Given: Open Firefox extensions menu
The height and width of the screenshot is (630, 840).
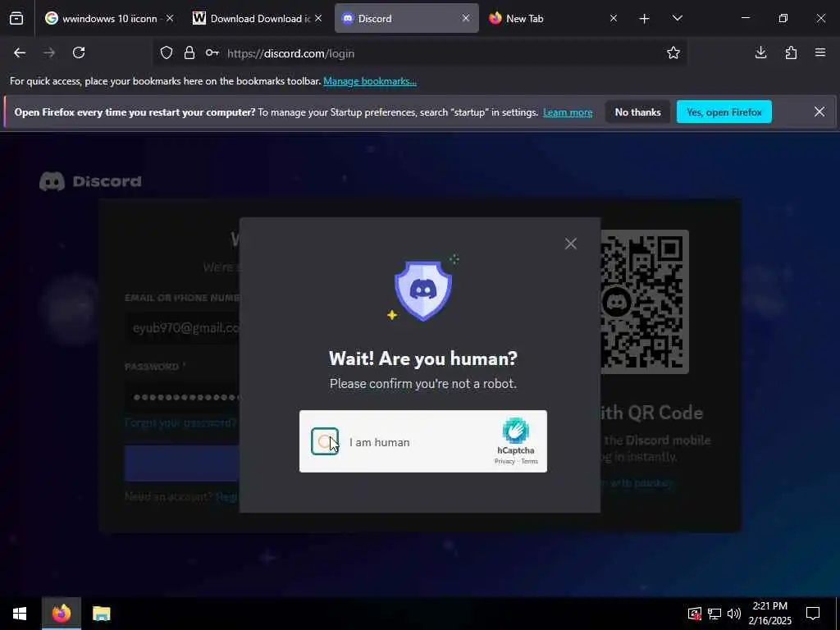Looking at the screenshot, I should 791,52.
